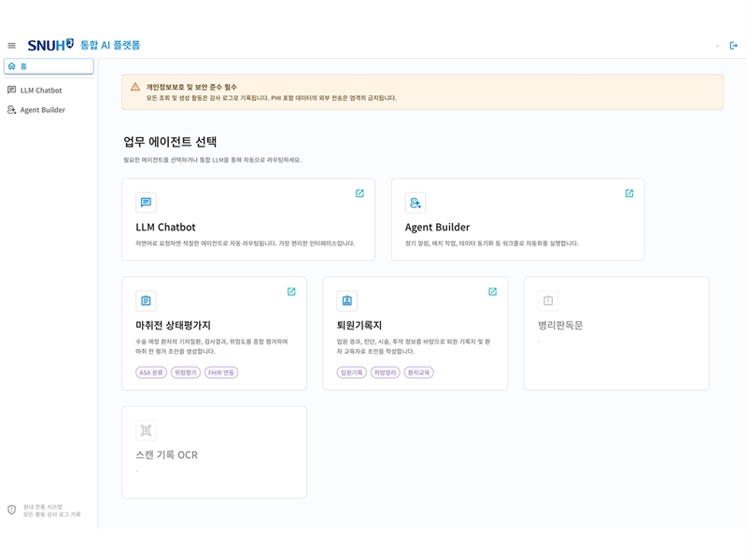747x560 pixels.
Task: Open the 스캔 기록 OCR card
Action: tap(214, 452)
